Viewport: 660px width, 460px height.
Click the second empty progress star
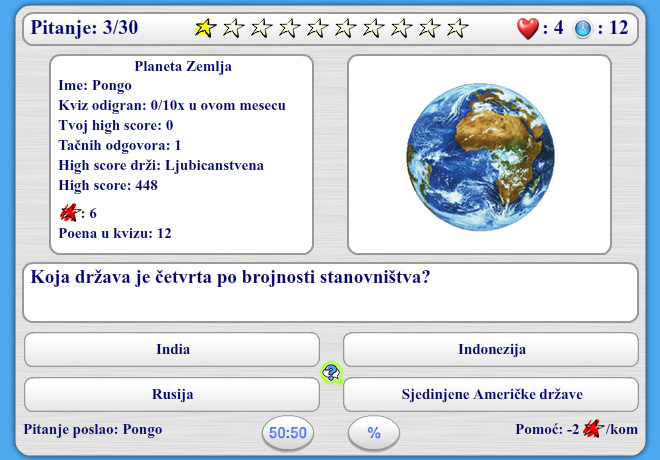coord(261,28)
